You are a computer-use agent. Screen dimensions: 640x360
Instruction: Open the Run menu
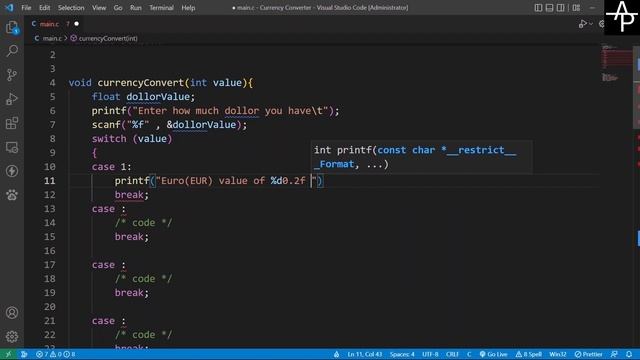(x=136, y=7)
